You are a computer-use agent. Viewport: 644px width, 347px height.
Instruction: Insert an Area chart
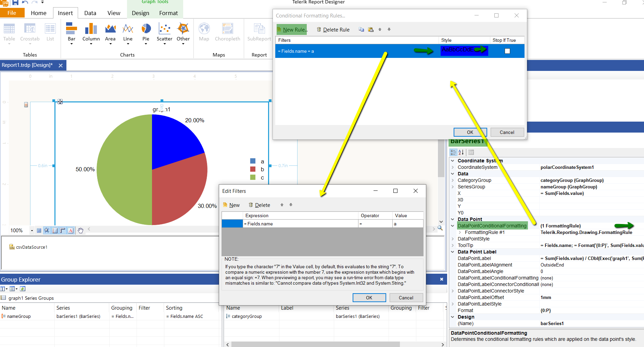point(110,33)
